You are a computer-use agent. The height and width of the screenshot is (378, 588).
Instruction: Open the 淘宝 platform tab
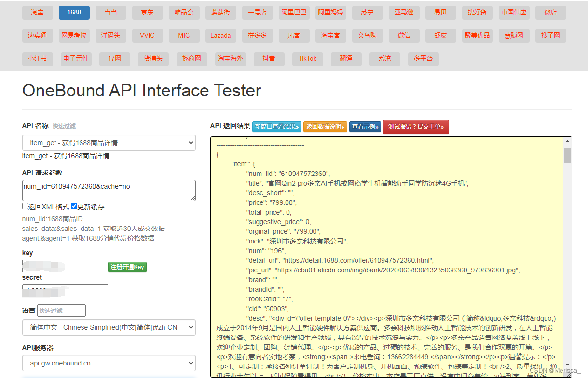(37, 13)
